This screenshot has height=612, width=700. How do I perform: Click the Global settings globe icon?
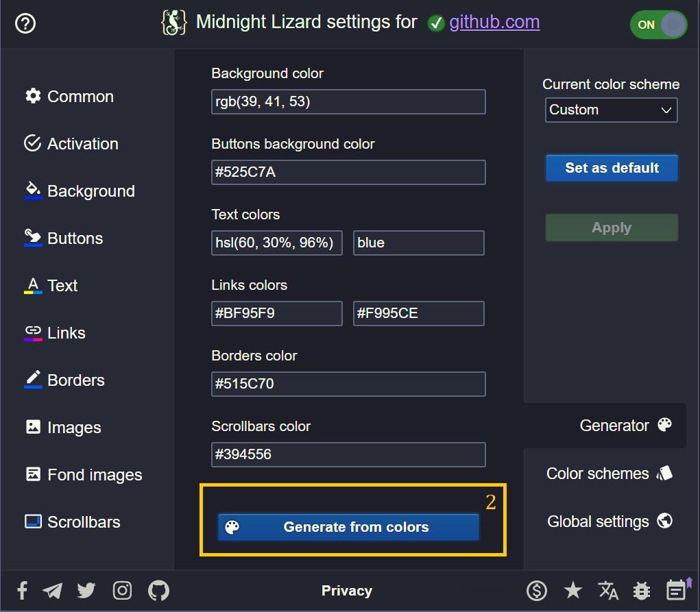pos(664,520)
